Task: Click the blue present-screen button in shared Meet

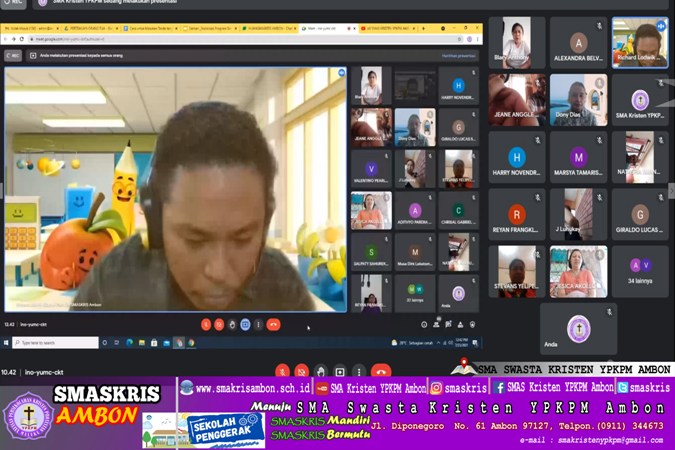Action: 245,325
